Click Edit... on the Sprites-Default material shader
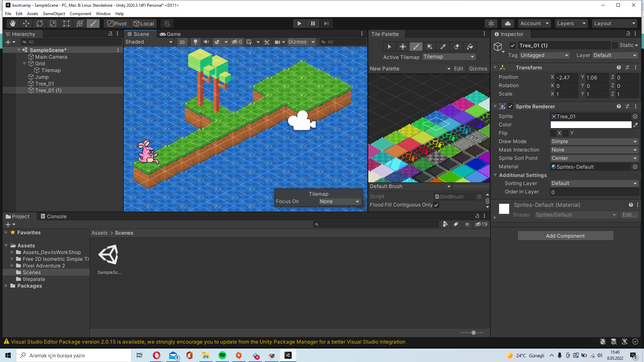The width and height of the screenshot is (644, 362). coord(630,215)
